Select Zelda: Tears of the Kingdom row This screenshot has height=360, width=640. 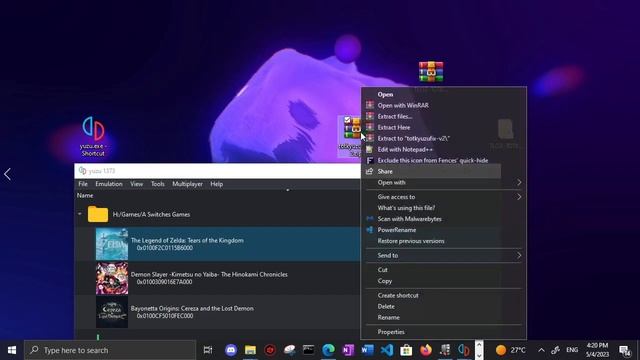[218, 244]
